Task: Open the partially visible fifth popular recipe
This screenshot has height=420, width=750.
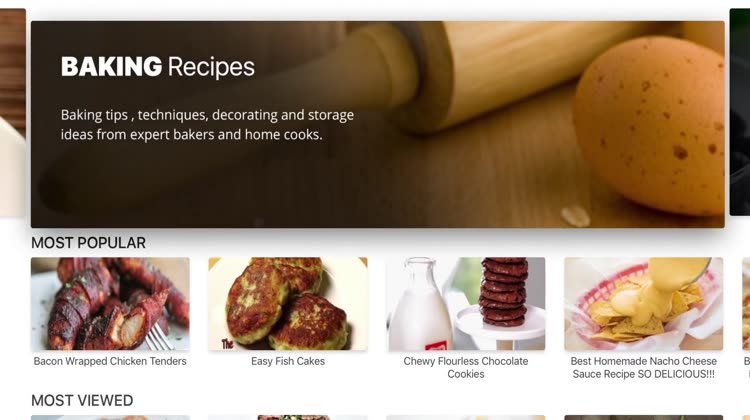Action: click(746, 304)
